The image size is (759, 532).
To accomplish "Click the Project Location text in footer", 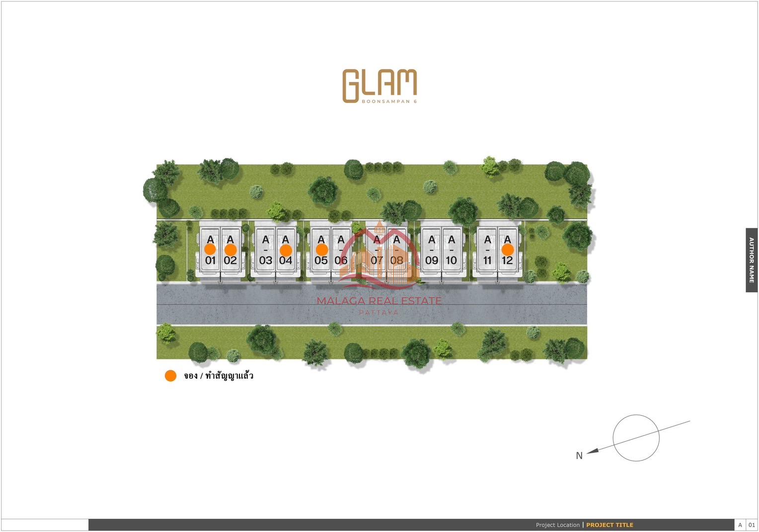I will [x=558, y=525].
